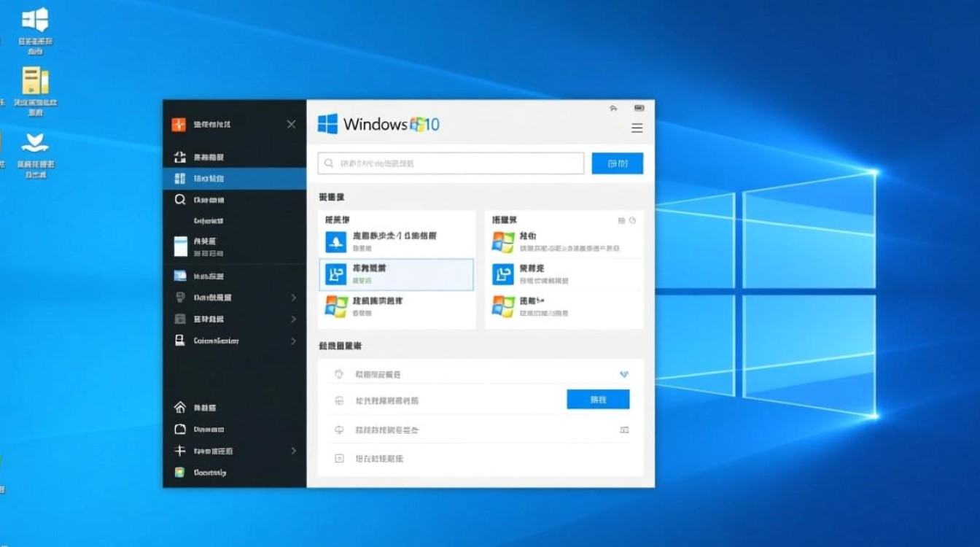Click the highlighted blue checkmark tool card

point(336,275)
